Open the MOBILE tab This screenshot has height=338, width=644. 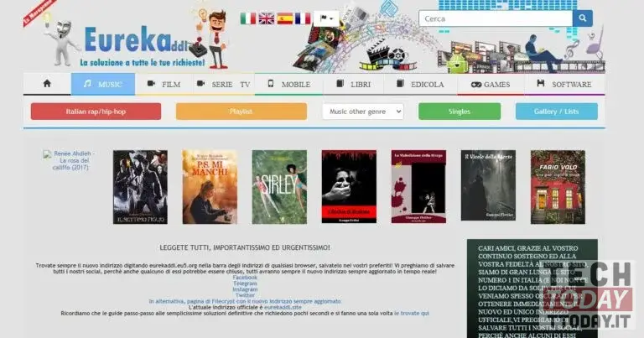click(289, 84)
